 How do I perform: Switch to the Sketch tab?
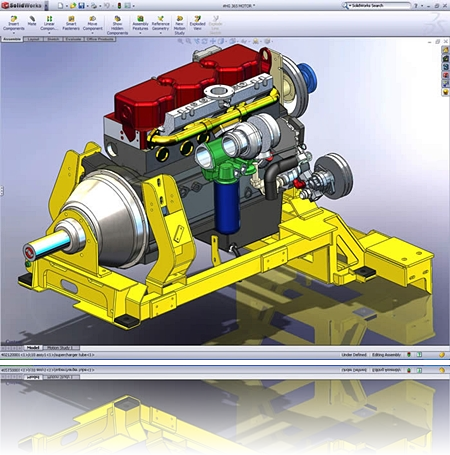53,39
